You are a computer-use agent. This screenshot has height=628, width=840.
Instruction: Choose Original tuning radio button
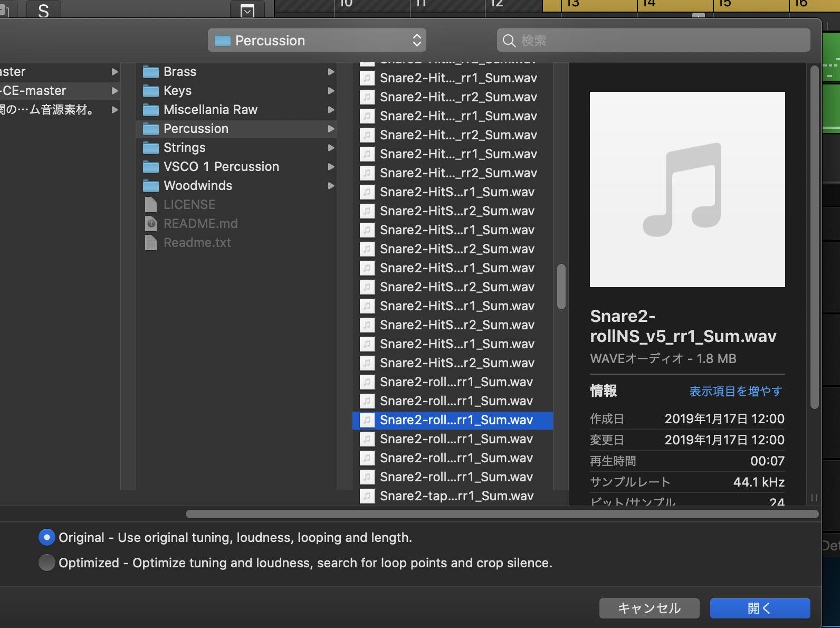(47, 537)
